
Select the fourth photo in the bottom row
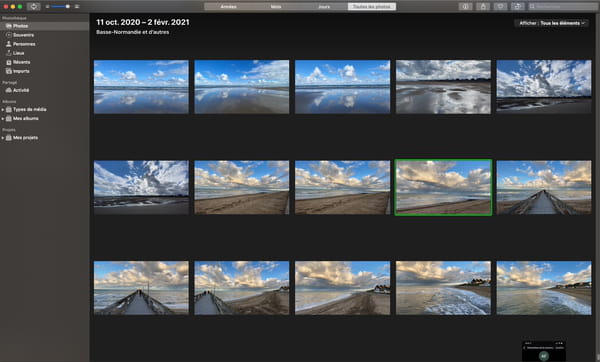(443, 288)
